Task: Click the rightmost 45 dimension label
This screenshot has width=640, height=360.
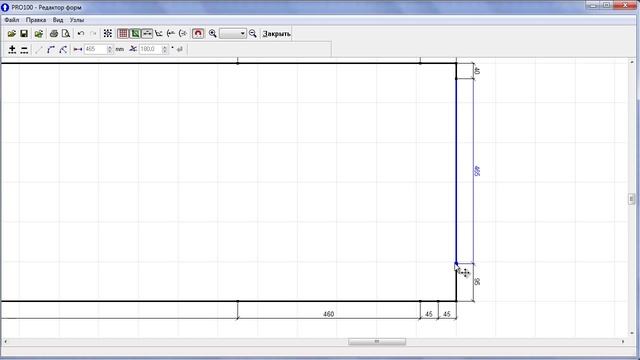Action: (x=447, y=314)
